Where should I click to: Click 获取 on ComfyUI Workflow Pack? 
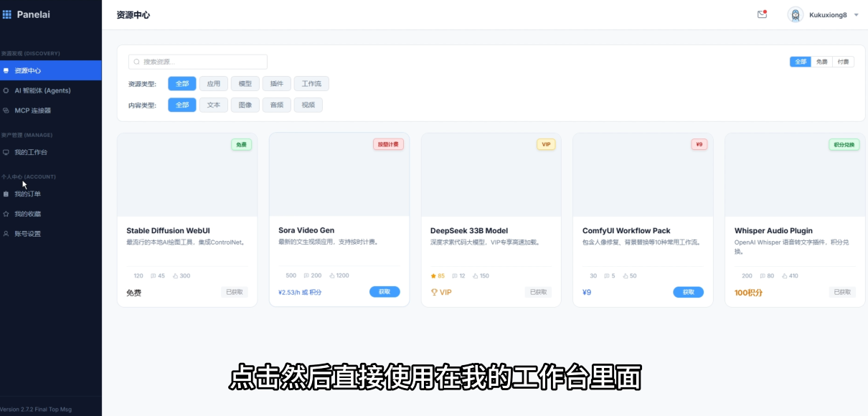click(x=689, y=292)
